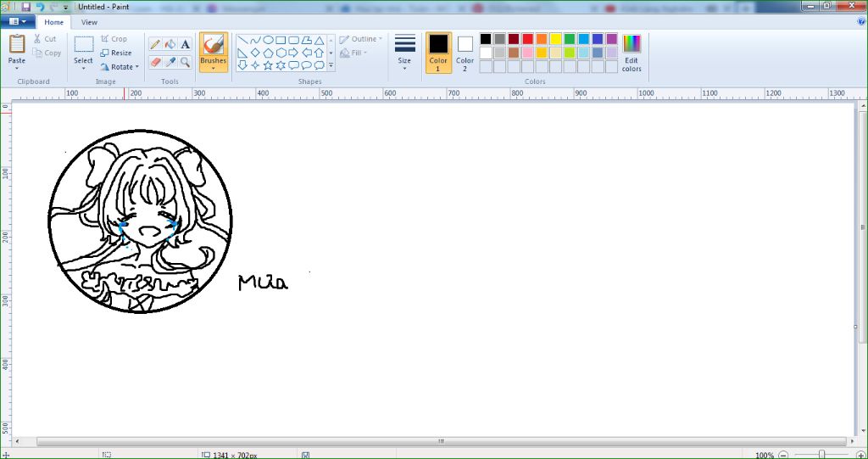Select the Eraser tool
This screenshot has width=868, height=459.
tap(156, 62)
